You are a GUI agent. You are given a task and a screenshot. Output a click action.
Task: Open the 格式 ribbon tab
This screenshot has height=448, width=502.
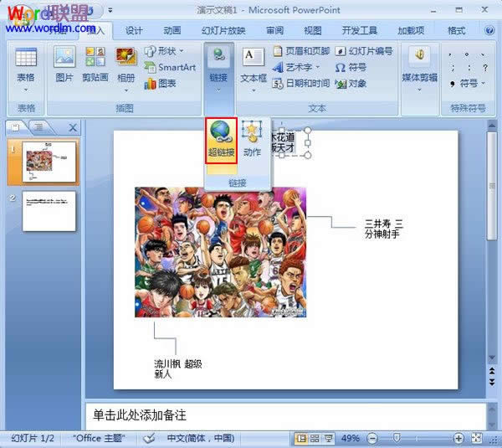[x=456, y=30]
